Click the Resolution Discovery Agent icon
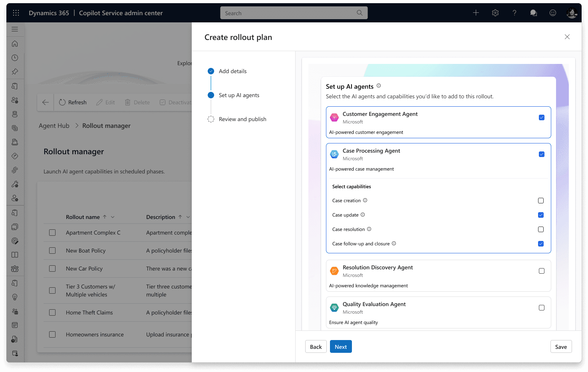This screenshot has width=588, height=372. point(334,271)
